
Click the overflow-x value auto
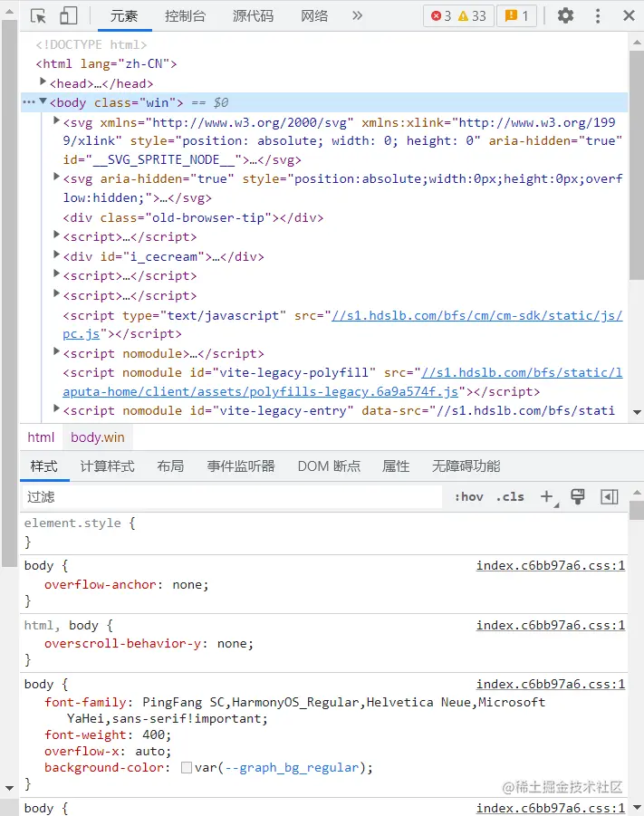(x=149, y=751)
